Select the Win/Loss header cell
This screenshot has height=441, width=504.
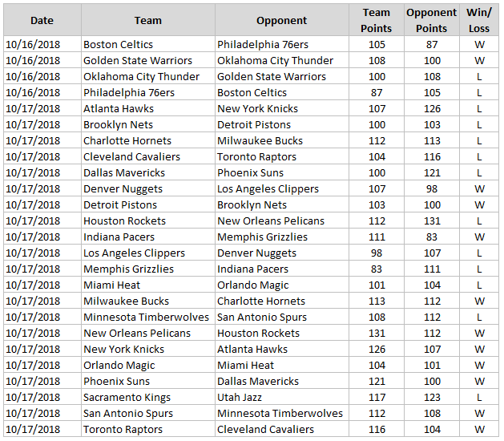[x=479, y=20]
